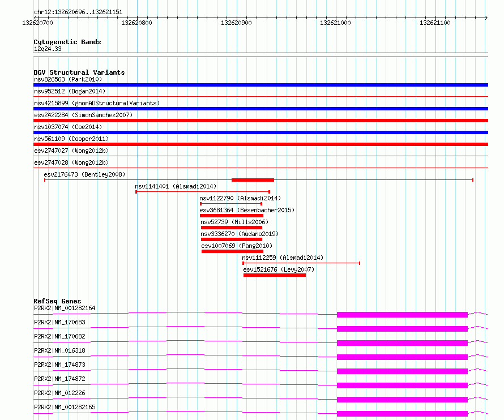Select the Cytogenetic Bands track title
This screenshot has height=420, width=504.
pos(67,42)
